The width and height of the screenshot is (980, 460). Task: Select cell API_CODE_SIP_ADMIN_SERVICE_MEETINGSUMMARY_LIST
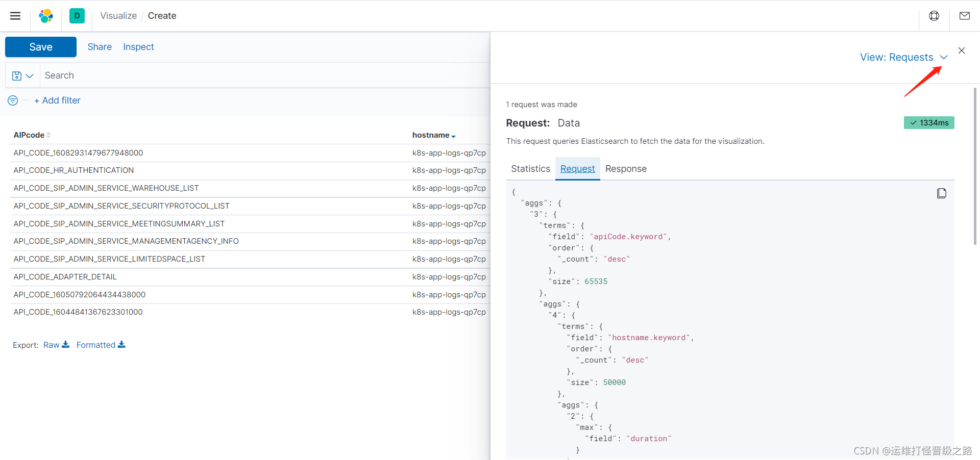click(119, 224)
